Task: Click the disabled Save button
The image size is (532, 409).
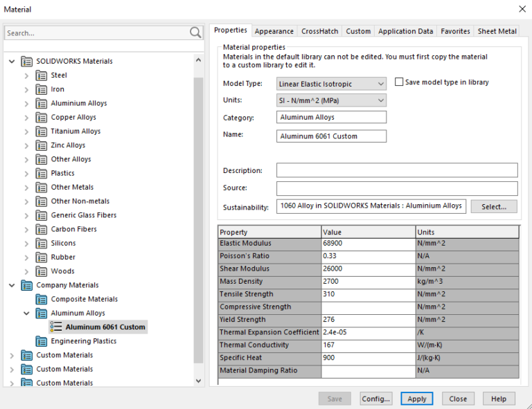Action: point(335,399)
